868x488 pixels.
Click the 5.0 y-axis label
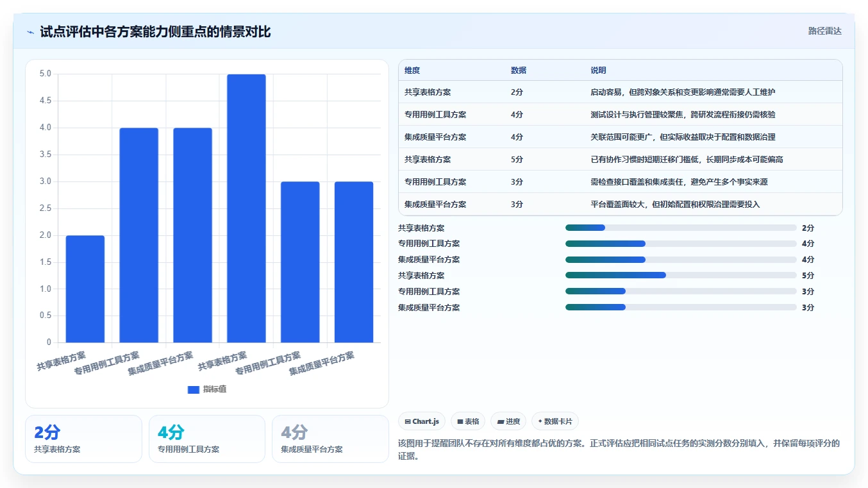46,74
